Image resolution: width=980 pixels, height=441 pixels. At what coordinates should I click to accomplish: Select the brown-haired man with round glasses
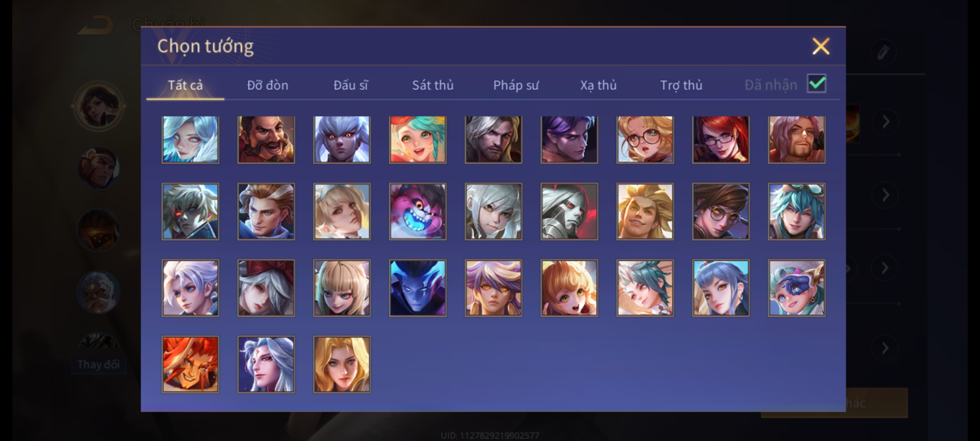coord(721,211)
